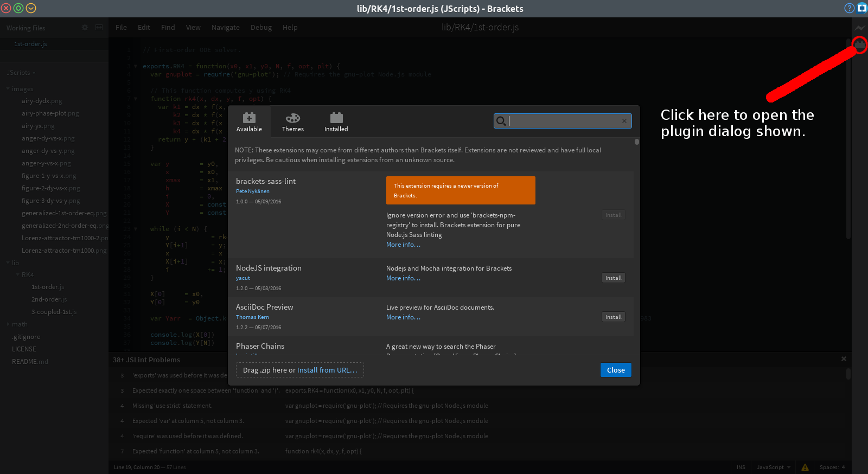Open airy-dydx.png in the file tree
The image size is (868, 474).
42,101
